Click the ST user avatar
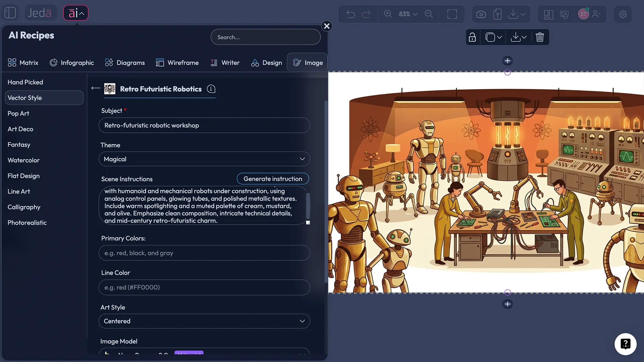The image size is (644, 362). (x=583, y=14)
